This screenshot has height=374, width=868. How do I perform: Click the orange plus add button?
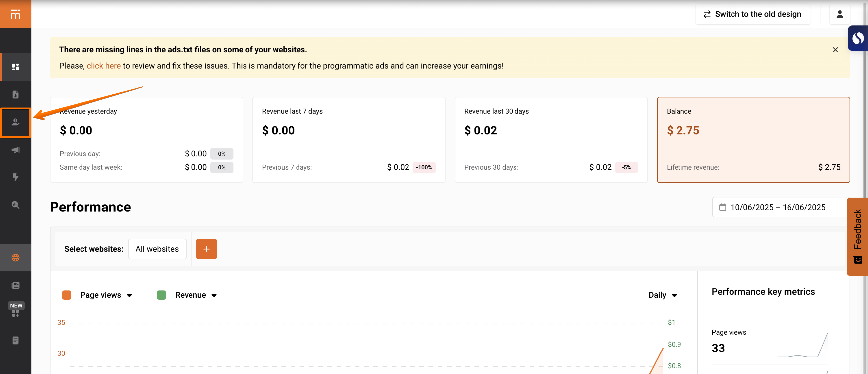pyautogui.click(x=206, y=249)
